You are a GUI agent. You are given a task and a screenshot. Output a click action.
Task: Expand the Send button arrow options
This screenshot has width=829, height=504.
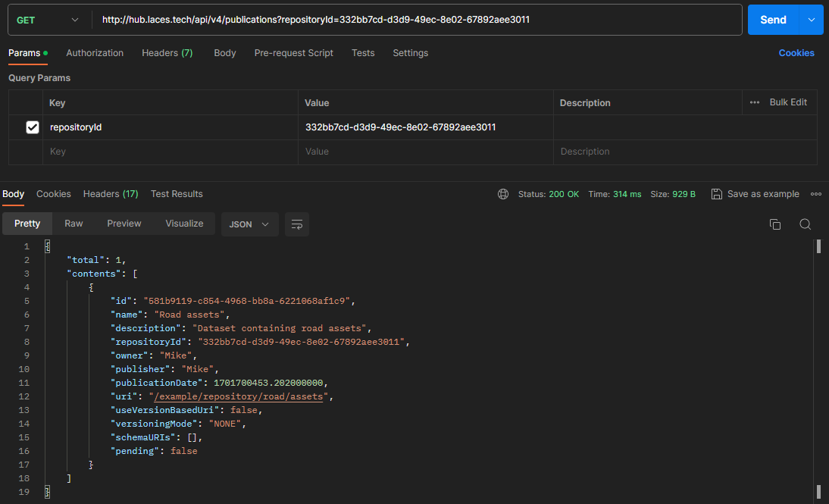click(812, 20)
